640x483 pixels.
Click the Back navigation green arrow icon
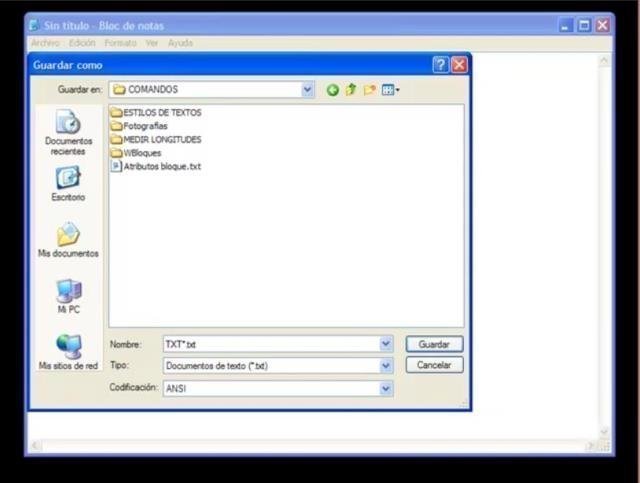coord(333,90)
